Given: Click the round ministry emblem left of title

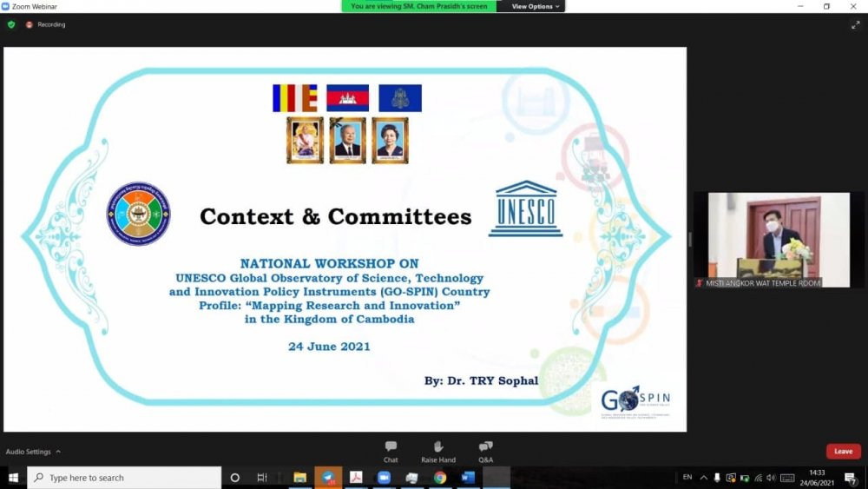Looking at the screenshot, I should click(x=138, y=214).
